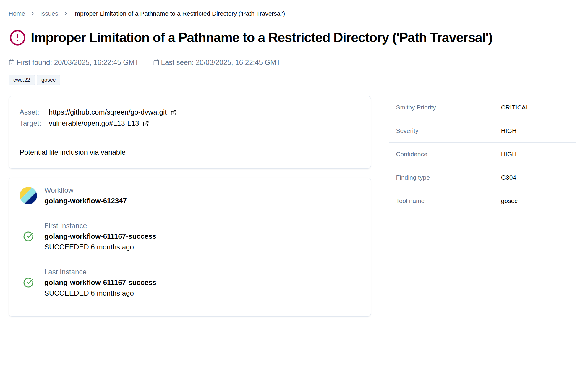
Task: Click the G304 finding type value
Action: tap(508, 178)
